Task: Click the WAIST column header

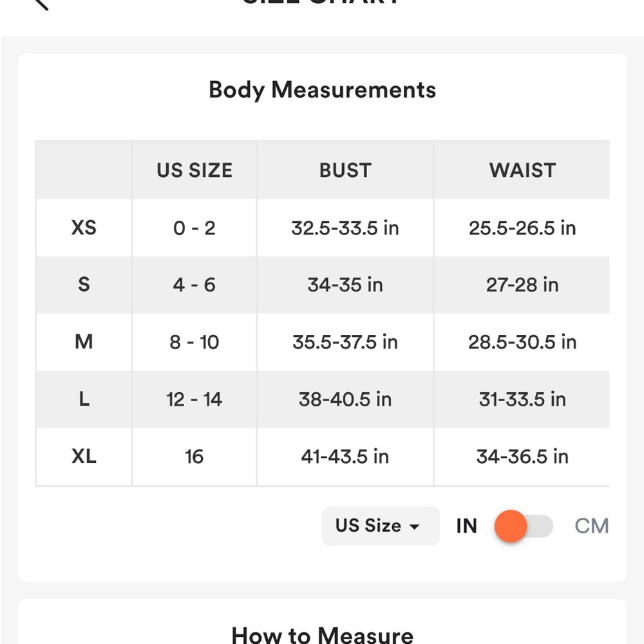Action: click(x=522, y=171)
